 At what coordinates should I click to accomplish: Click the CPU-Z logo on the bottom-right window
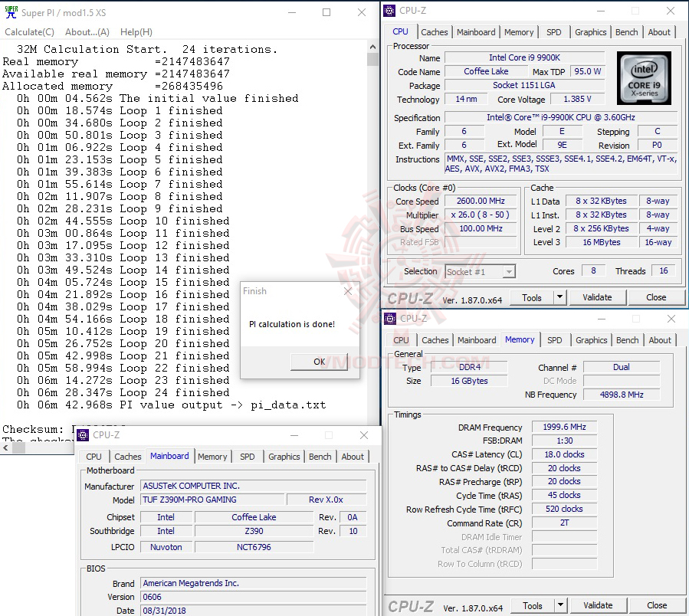[410, 606]
